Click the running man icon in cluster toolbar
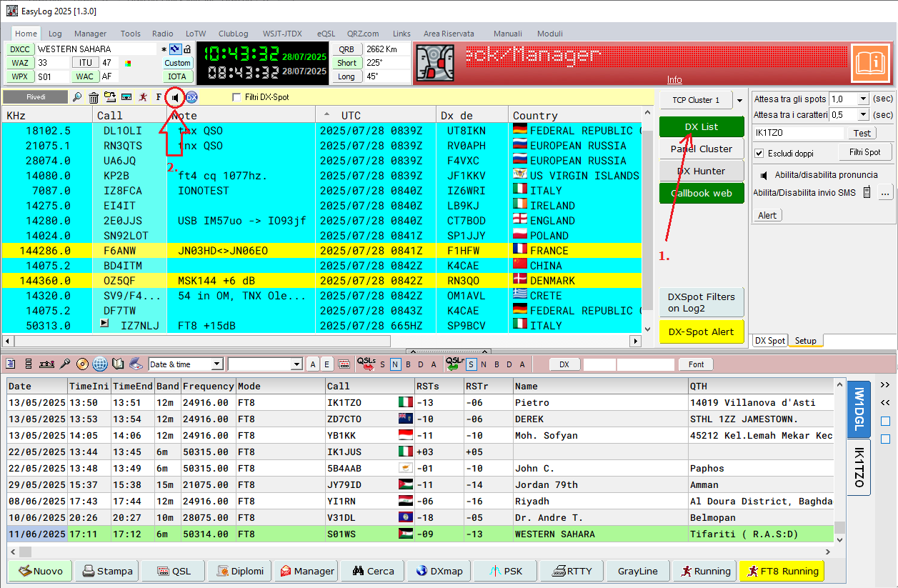 [144, 97]
